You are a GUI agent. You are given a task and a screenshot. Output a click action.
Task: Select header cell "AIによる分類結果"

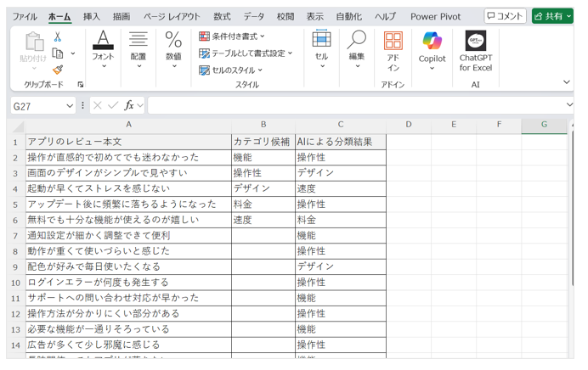[x=341, y=142]
